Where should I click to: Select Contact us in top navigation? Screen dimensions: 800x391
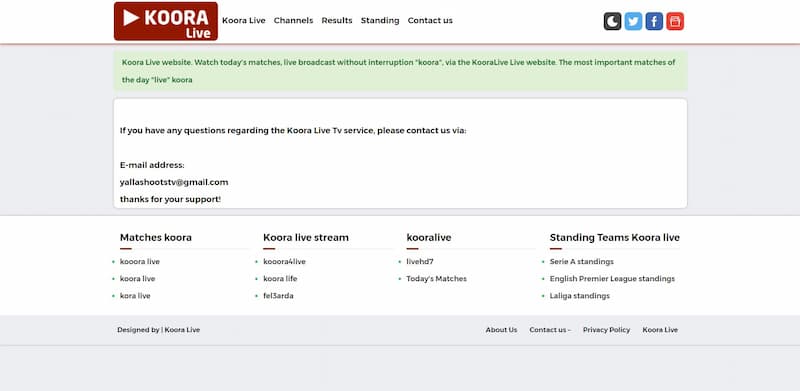pyautogui.click(x=430, y=20)
